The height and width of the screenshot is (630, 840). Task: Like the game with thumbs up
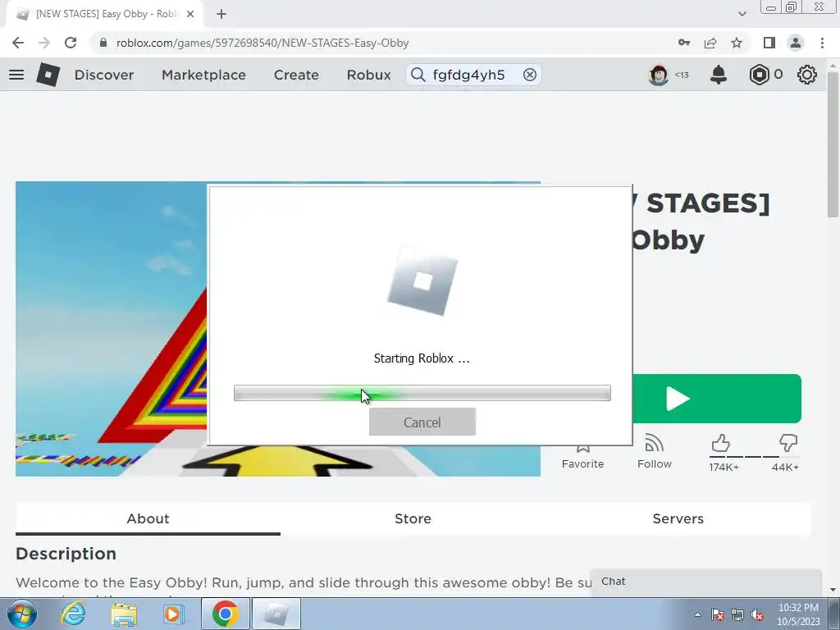(x=721, y=444)
